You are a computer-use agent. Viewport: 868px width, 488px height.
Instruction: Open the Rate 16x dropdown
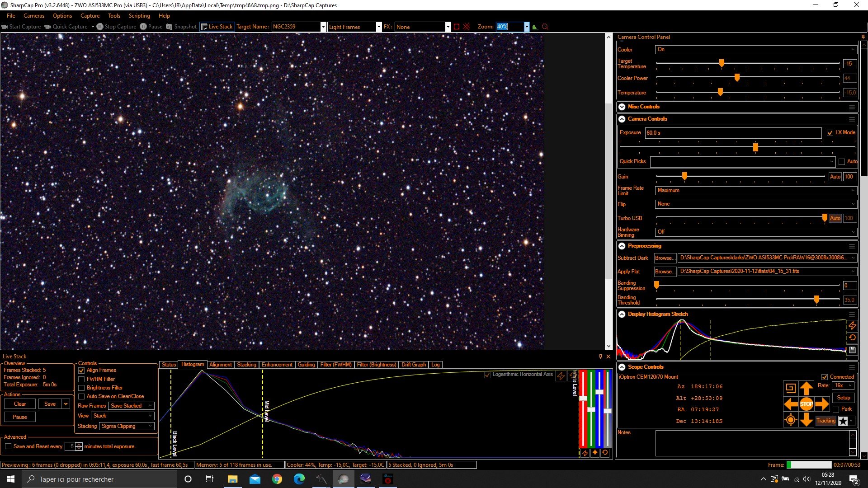pos(843,386)
